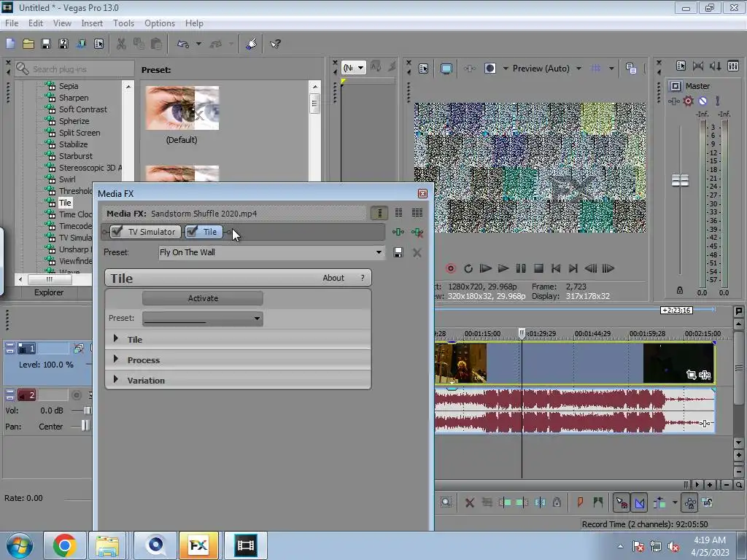Uncheck the TV Simulator plug-in checkbox
Image resolution: width=747 pixels, height=560 pixels.
point(116,231)
